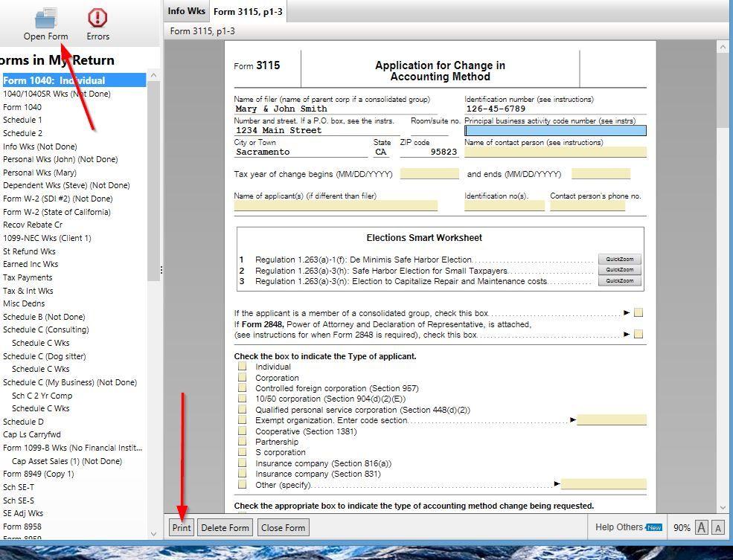Click the Name of contact person field

click(555, 152)
